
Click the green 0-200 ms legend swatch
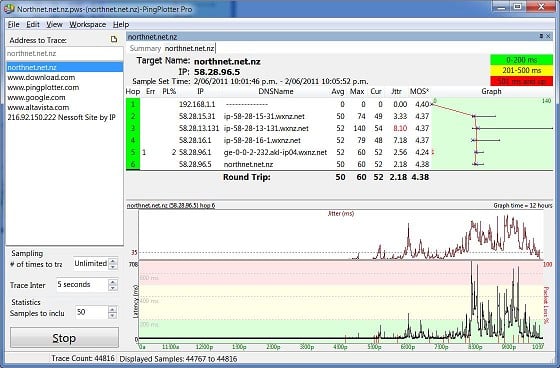tap(521, 60)
